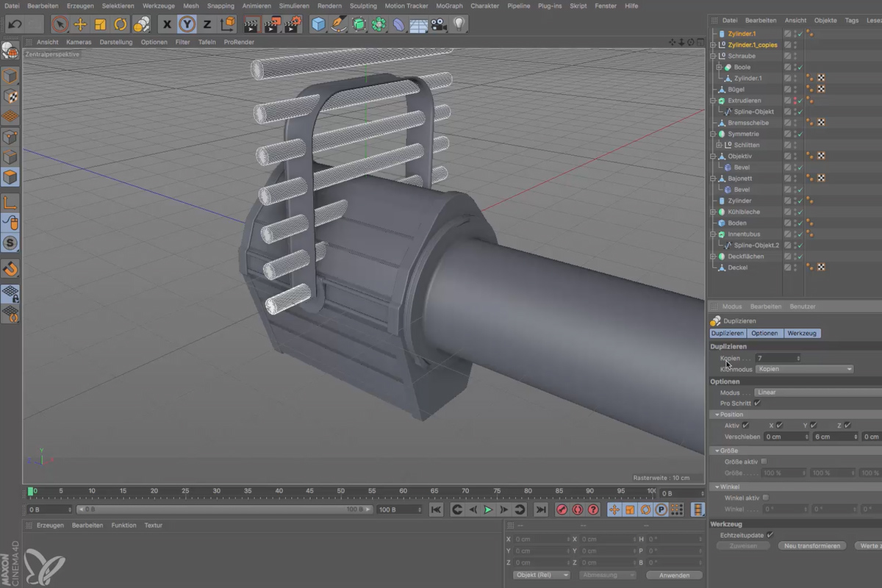Click the green subdivision generator icon
Image resolution: width=882 pixels, height=588 pixels.
coord(359,24)
